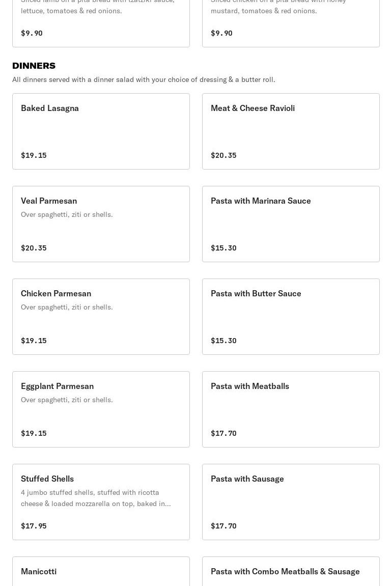Viewport: 392px width, 586px height.
Task: Click the $19.15 price on Baked Lasagna
Action: tap(34, 155)
